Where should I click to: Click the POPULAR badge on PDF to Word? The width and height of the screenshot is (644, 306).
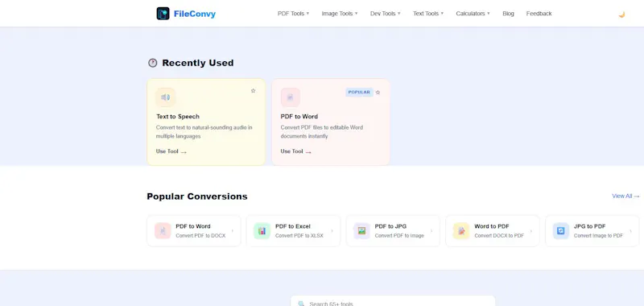pyautogui.click(x=359, y=93)
